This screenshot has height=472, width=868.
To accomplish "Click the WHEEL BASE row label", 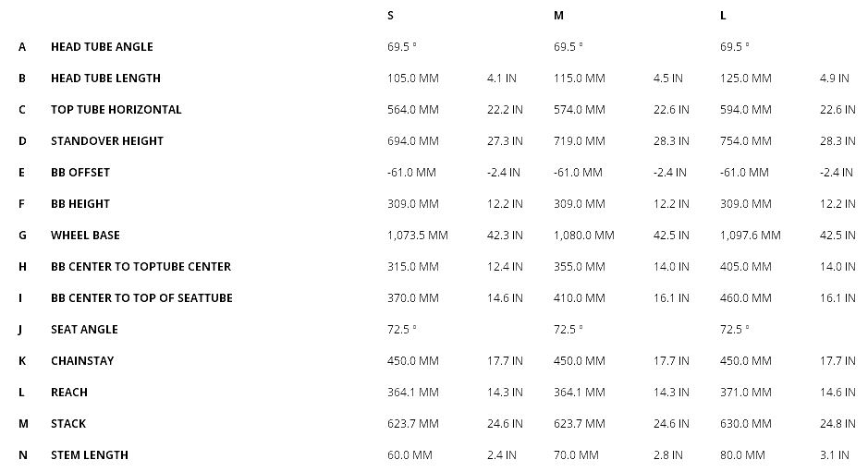I will [85, 235].
